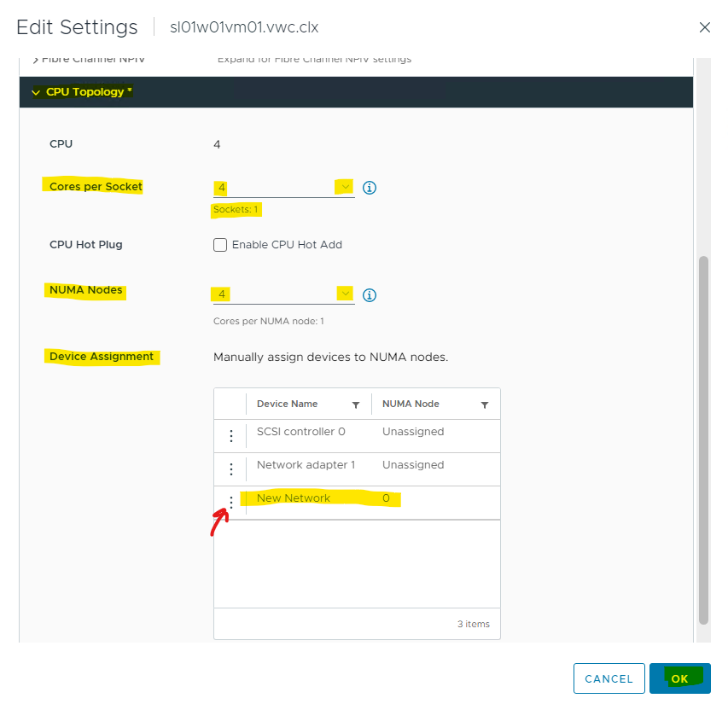Click info icon beside Cores per Socket

pyautogui.click(x=370, y=188)
